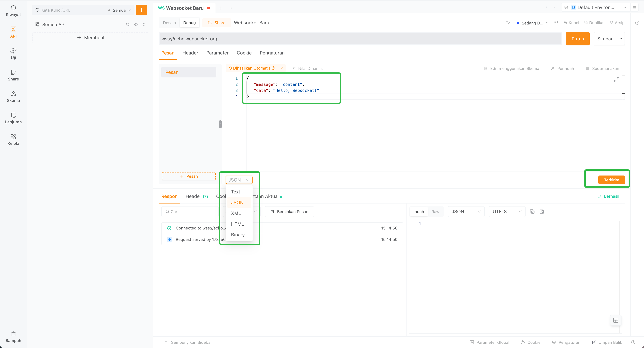Toggle the response panel layout icon
The image size is (644, 348).
616,320
